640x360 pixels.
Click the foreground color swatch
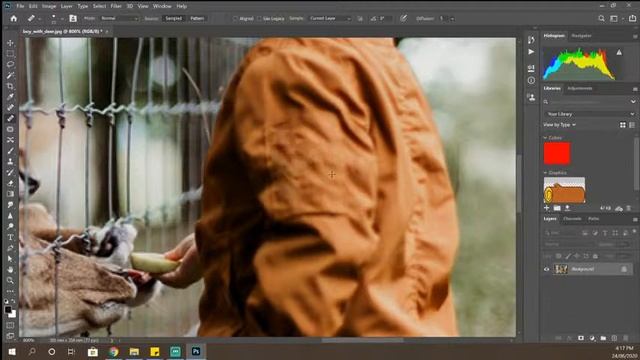coord(8,309)
